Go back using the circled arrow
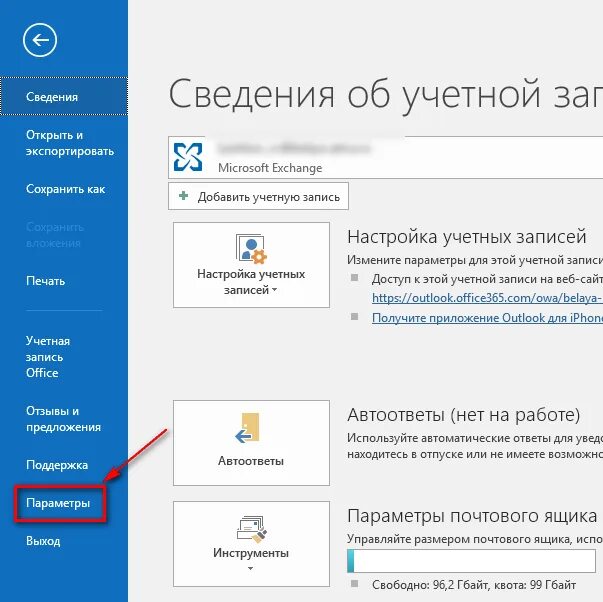 (x=40, y=40)
